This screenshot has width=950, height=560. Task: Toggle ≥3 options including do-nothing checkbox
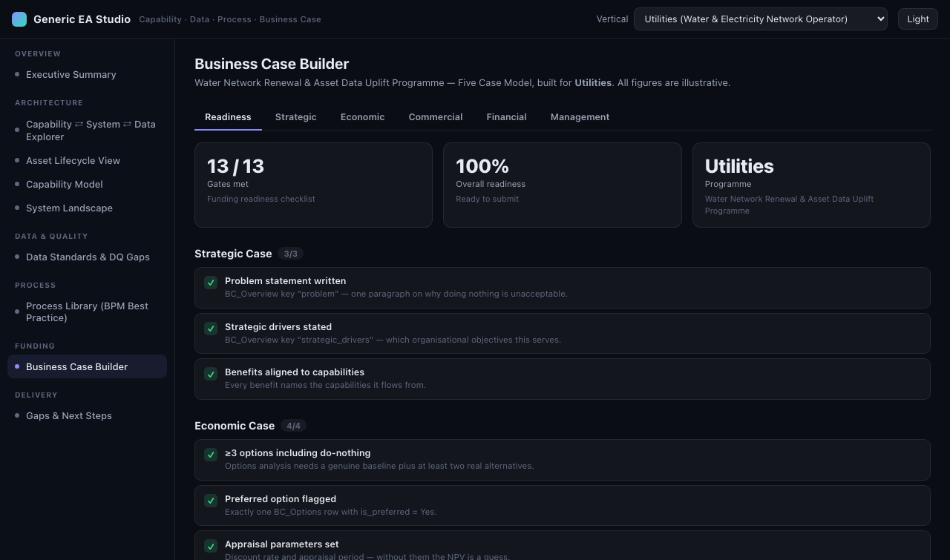[211, 455]
